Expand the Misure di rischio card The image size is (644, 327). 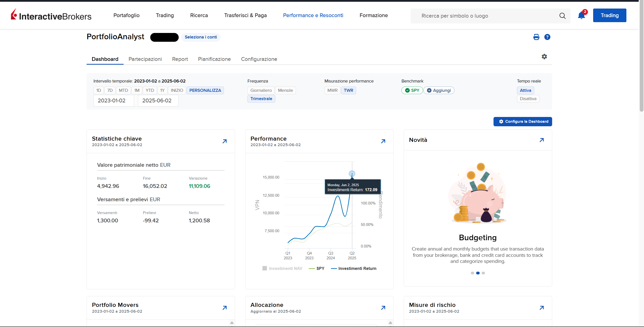point(542,308)
